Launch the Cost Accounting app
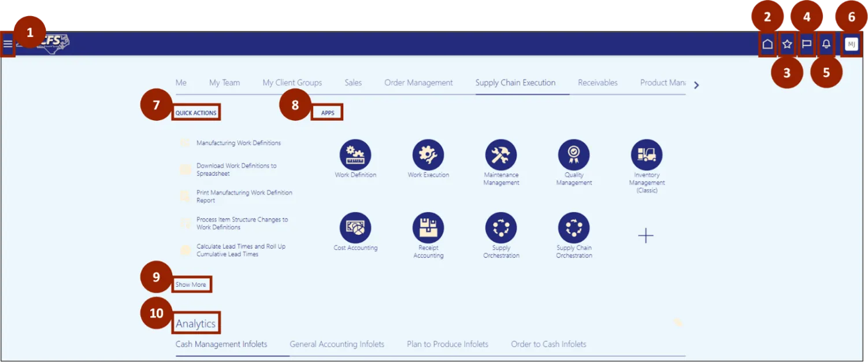Image resolution: width=868 pixels, height=362 pixels. point(355,228)
